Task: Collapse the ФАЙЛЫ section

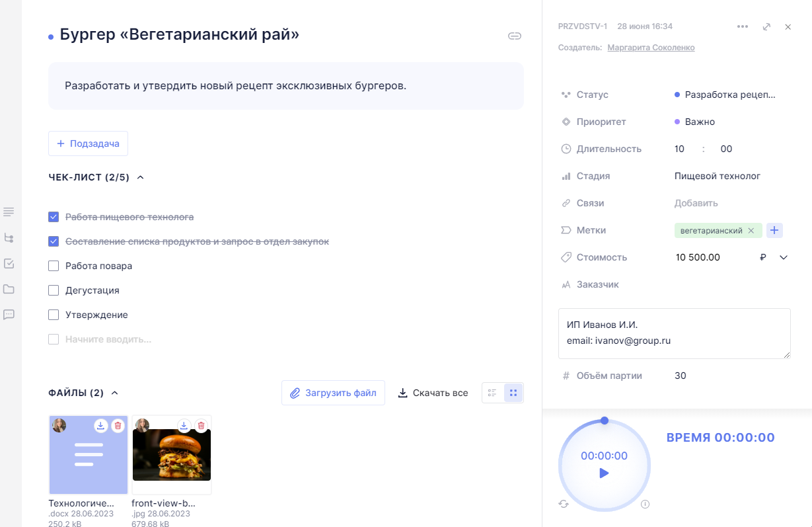Action: click(x=114, y=393)
